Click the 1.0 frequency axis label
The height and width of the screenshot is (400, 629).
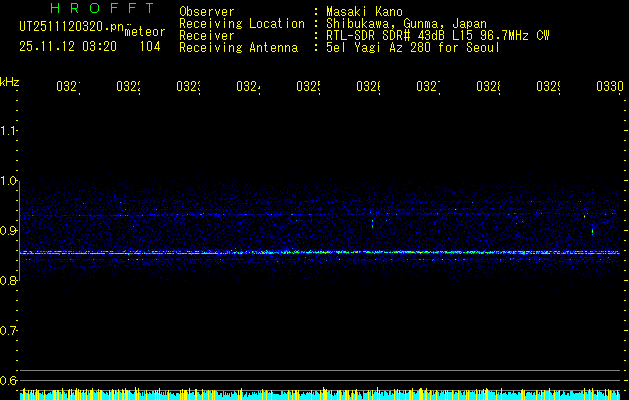(x=8, y=181)
